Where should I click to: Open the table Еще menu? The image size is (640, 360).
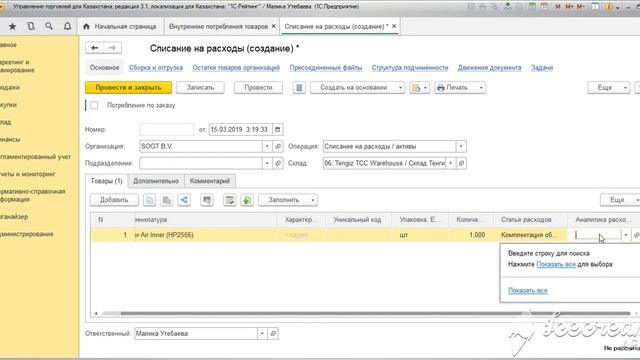click(x=620, y=200)
